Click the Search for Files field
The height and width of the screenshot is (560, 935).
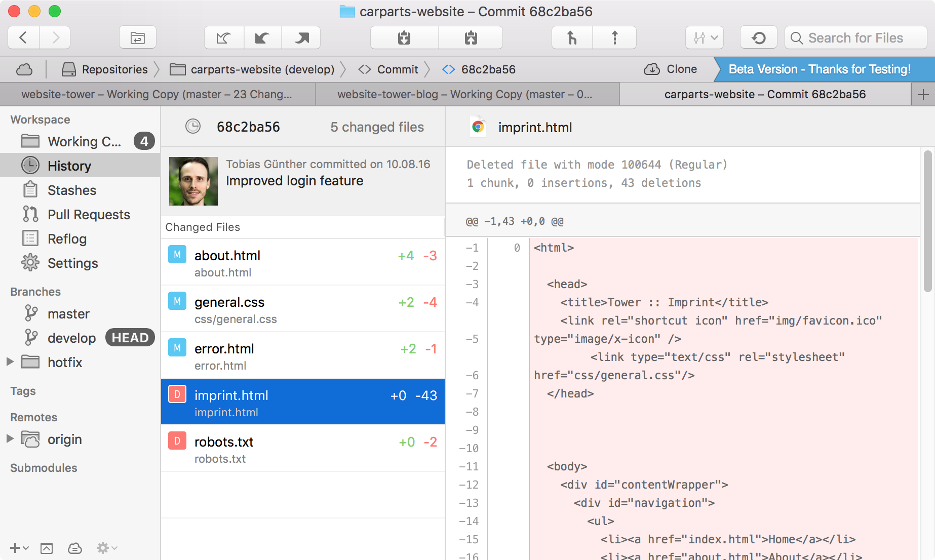[855, 38]
